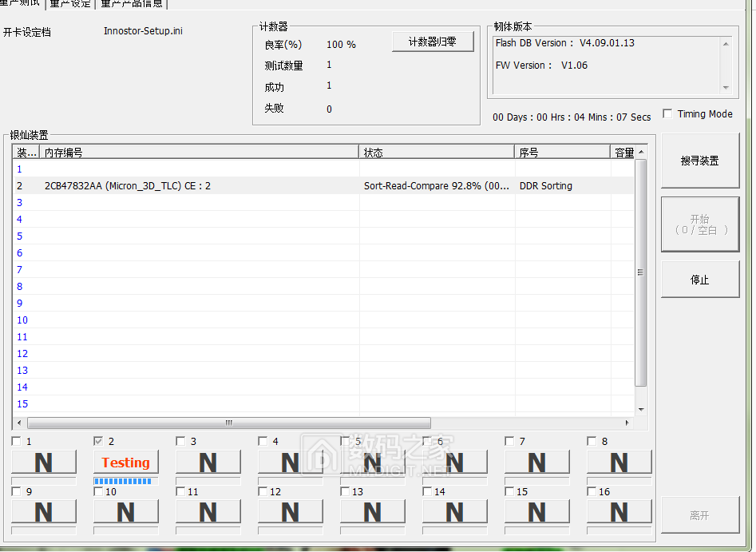Image resolution: width=756 pixels, height=552 pixels.
Task: Click the N status icon for port 12
Action: (x=290, y=512)
